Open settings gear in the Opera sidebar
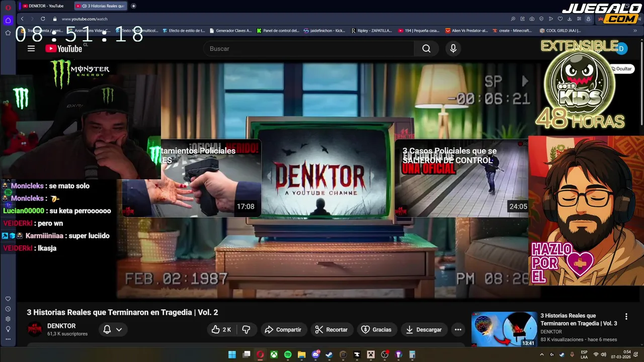Viewport: 644px width, 362px height. tap(8, 319)
